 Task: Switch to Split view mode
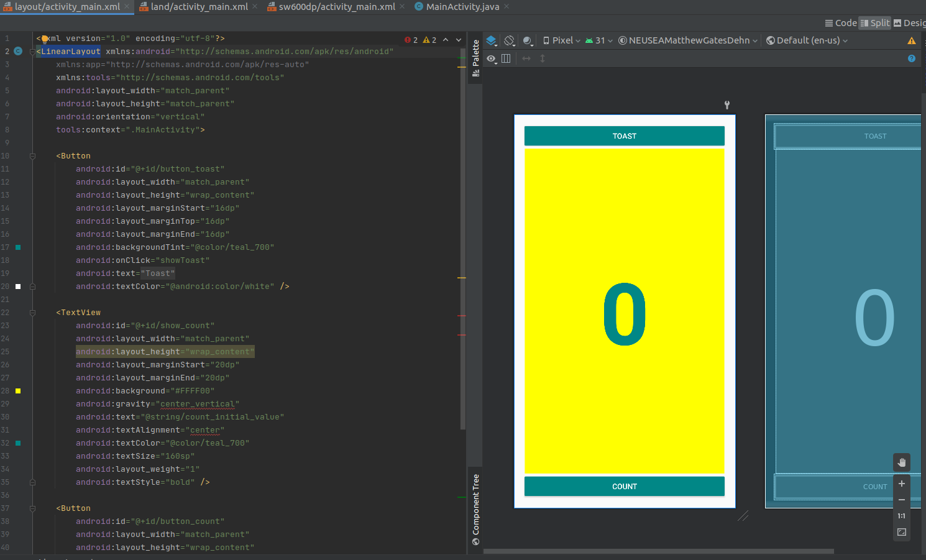tap(875, 23)
